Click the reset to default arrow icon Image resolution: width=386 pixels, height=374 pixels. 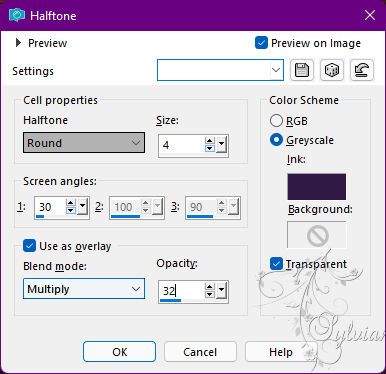(x=362, y=70)
